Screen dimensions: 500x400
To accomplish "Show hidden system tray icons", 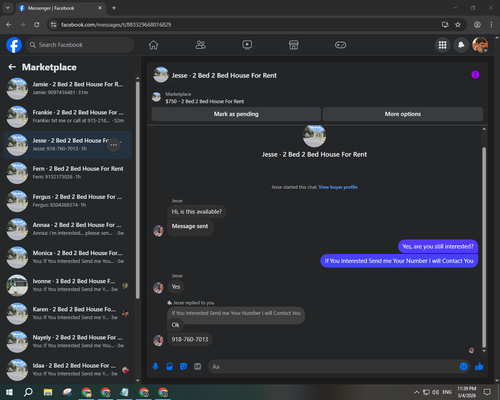I will coord(416,392).
